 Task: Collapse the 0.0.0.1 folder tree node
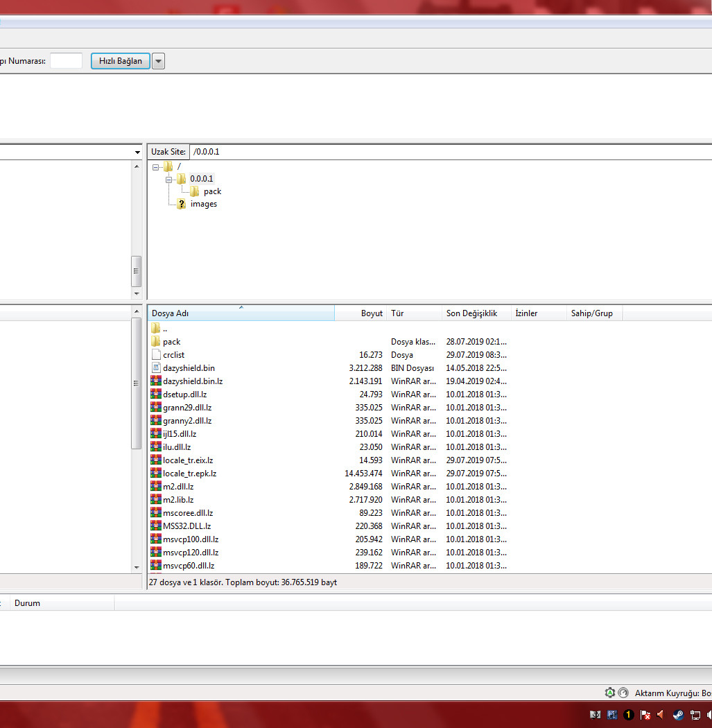(x=169, y=179)
